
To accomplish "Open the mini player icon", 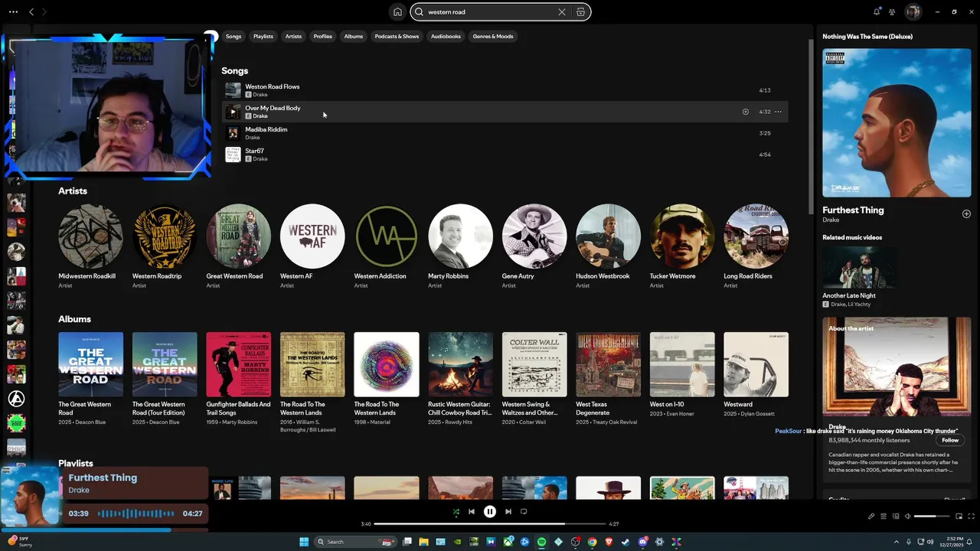I will [x=959, y=516].
